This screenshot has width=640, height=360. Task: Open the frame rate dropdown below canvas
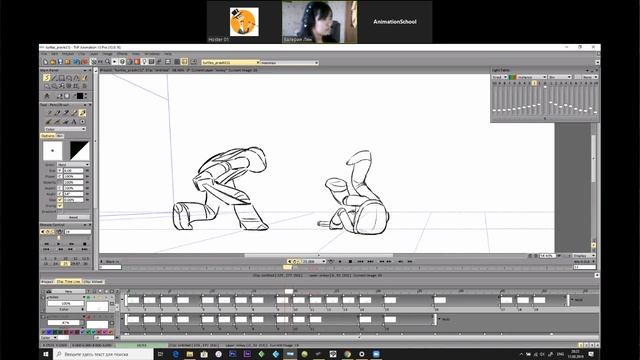pyautogui.click(x=313, y=261)
